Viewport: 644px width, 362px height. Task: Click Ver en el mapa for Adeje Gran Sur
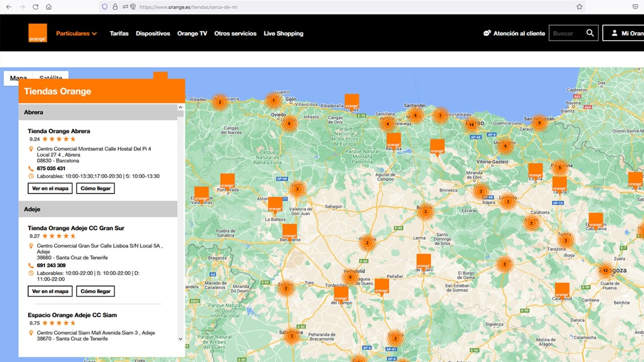coord(50,291)
